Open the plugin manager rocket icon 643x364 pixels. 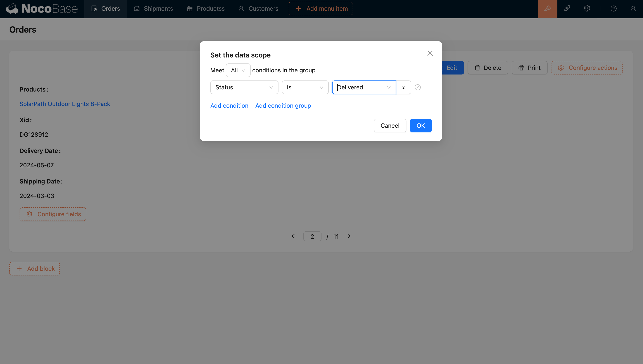(x=567, y=9)
